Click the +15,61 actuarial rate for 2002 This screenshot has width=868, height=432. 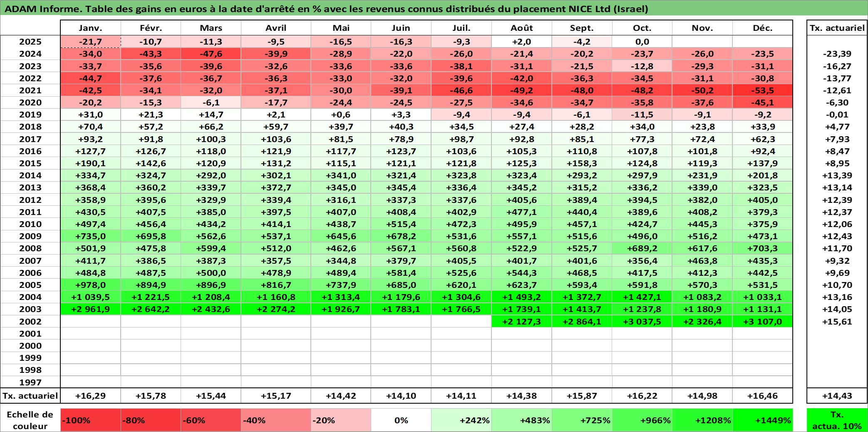point(837,322)
